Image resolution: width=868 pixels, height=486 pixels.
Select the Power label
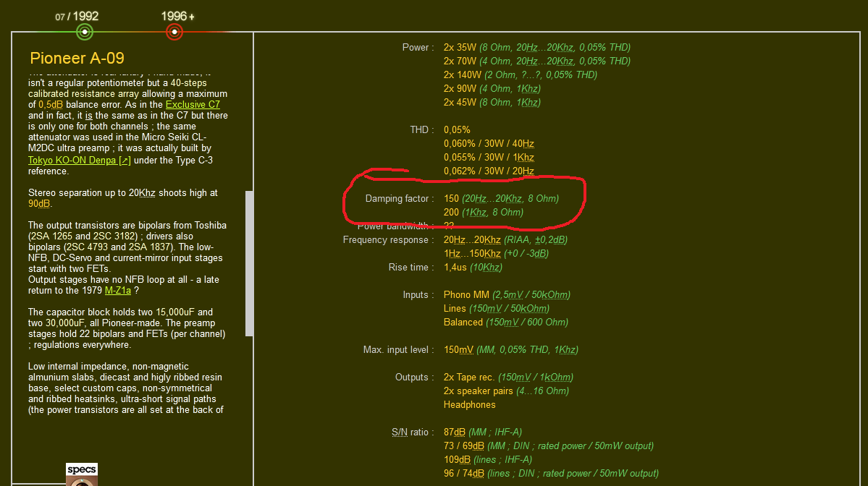pos(418,48)
